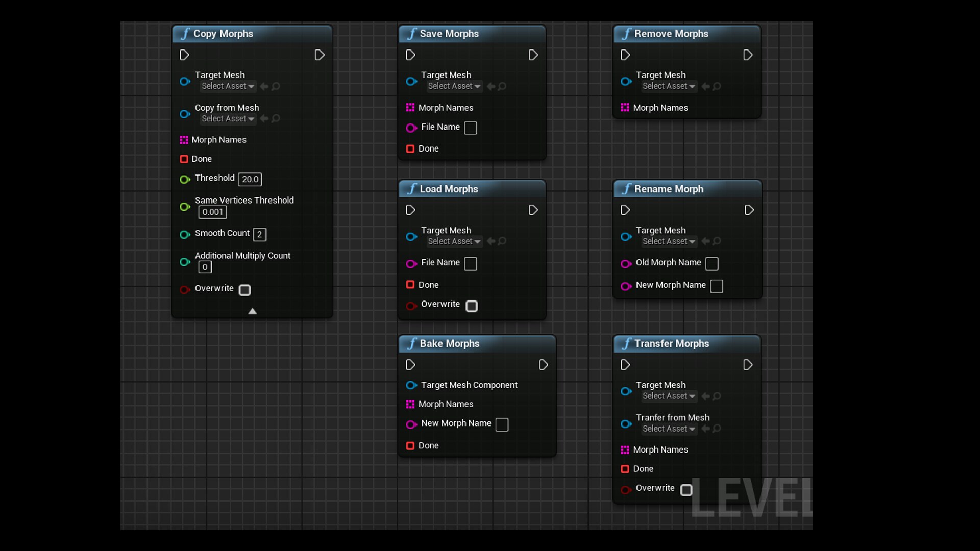Enable Overwrite checkbox on Copy Morphs

[245, 290]
